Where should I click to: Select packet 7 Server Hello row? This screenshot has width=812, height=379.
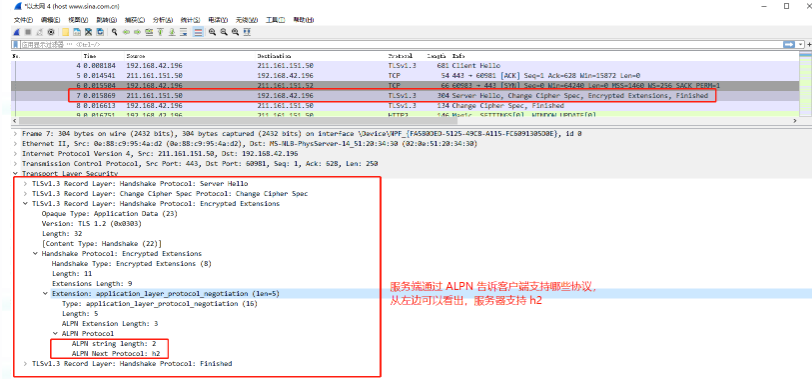(x=405, y=96)
